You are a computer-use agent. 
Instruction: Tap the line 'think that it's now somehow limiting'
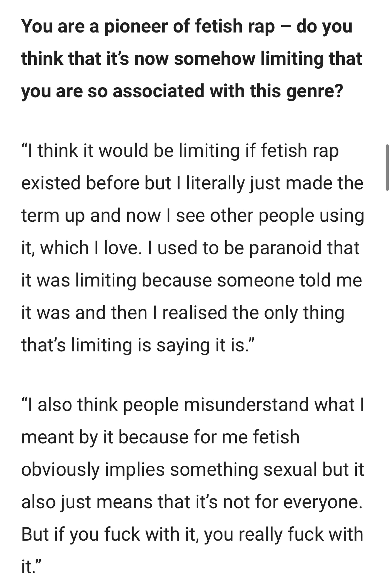(x=192, y=59)
